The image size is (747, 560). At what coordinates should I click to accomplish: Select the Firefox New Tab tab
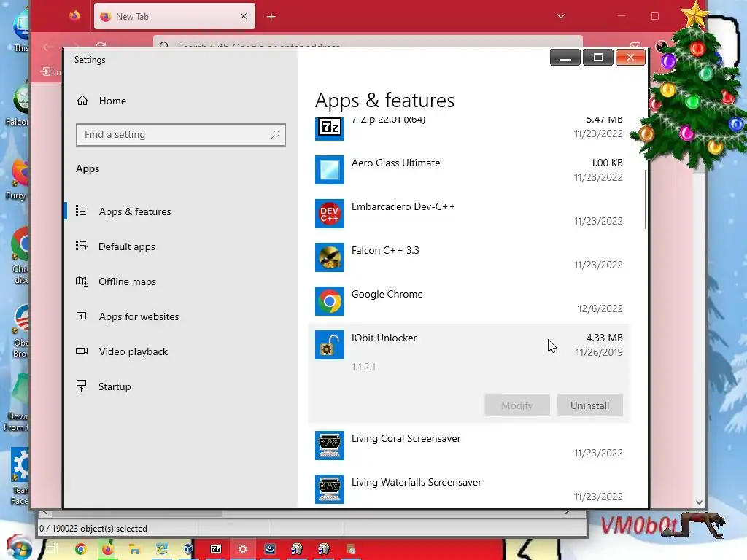tap(174, 16)
